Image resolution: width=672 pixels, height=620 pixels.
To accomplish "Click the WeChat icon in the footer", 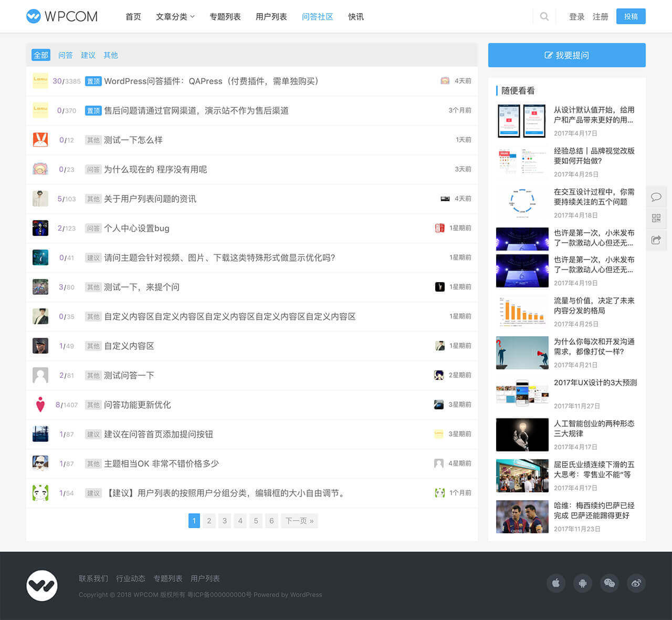I will (x=610, y=583).
